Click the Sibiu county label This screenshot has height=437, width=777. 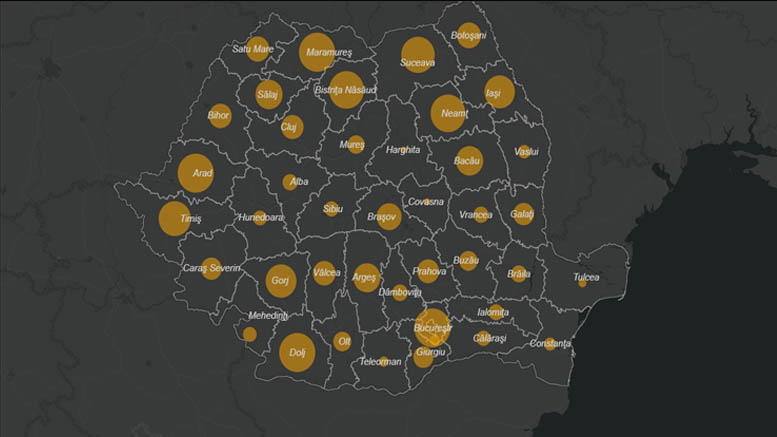point(333,208)
